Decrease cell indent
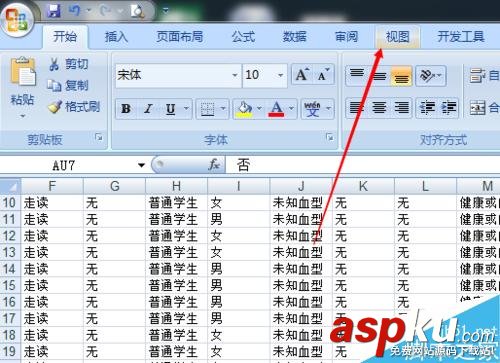This screenshot has height=363, width=500. pos(427,108)
